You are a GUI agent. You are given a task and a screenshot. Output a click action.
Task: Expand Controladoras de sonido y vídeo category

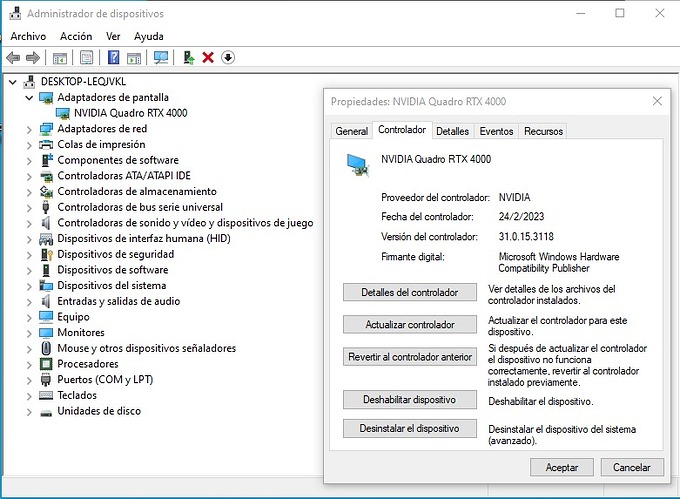(29, 223)
